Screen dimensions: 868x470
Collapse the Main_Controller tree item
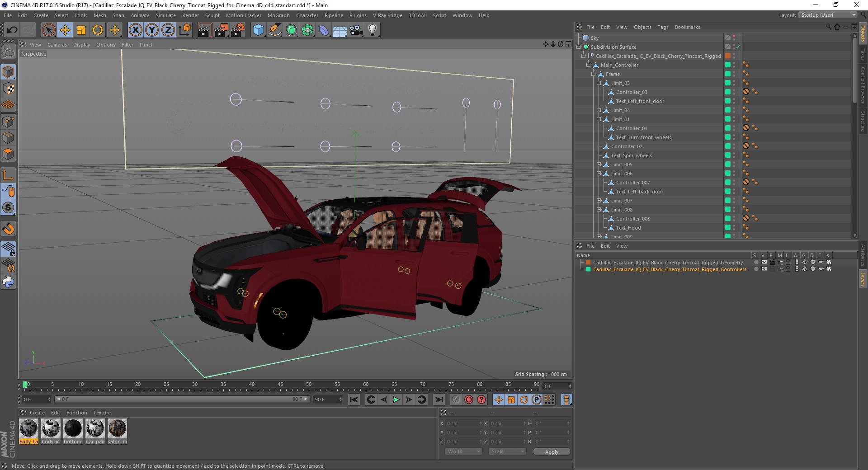click(589, 65)
